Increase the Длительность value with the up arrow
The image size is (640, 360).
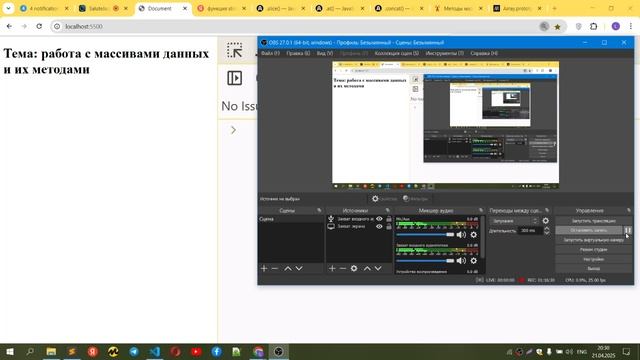pyautogui.click(x=547, y=229)
